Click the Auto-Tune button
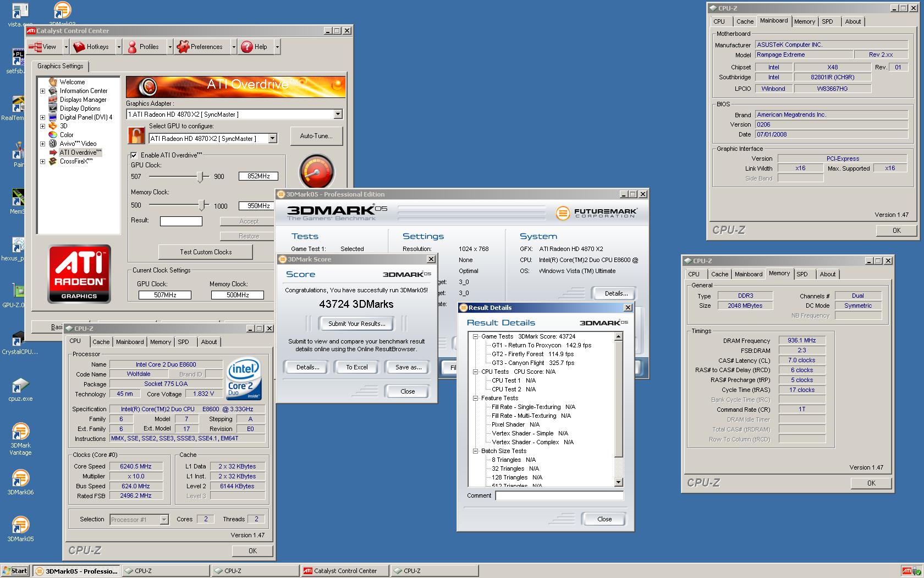 point(316,136)
